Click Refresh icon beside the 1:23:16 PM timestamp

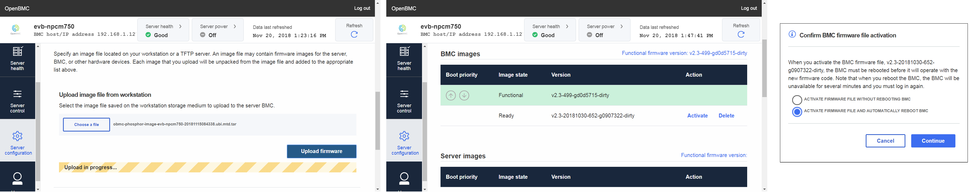point(354,34)
